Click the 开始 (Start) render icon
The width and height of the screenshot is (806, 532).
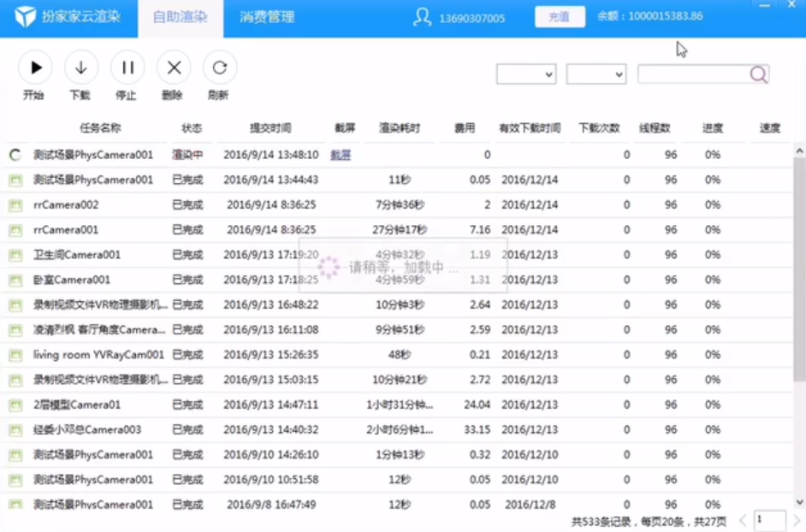point(35,68)
